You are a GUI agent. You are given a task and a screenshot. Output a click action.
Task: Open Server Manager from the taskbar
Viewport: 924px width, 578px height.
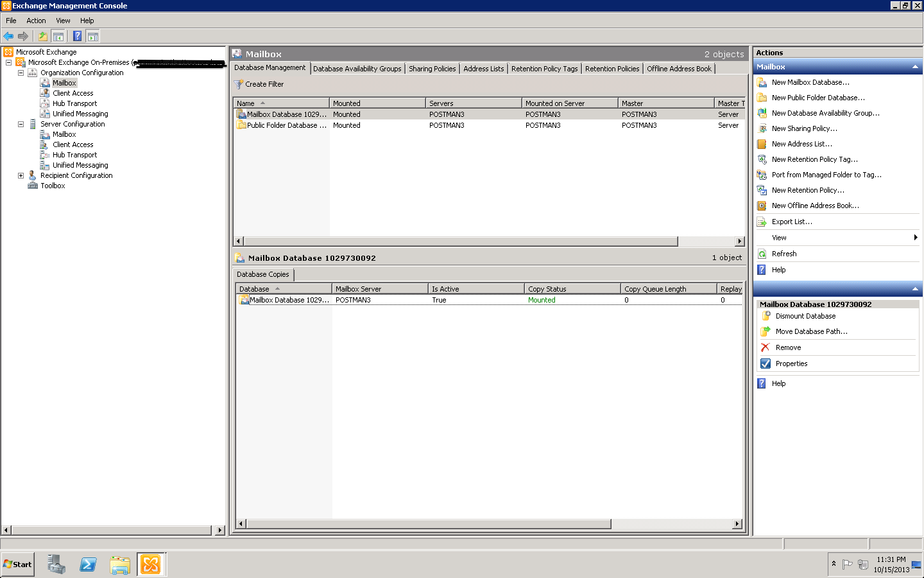(x=56, y=565)
